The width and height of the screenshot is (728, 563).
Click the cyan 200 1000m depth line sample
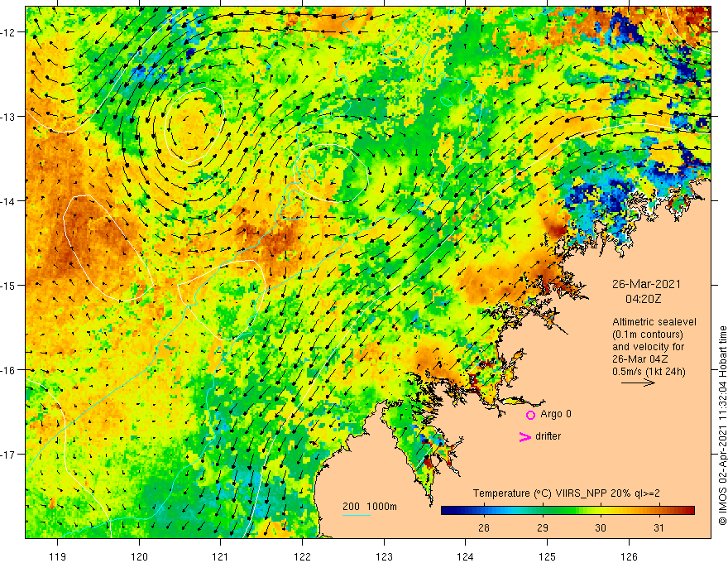click(357, 515)
